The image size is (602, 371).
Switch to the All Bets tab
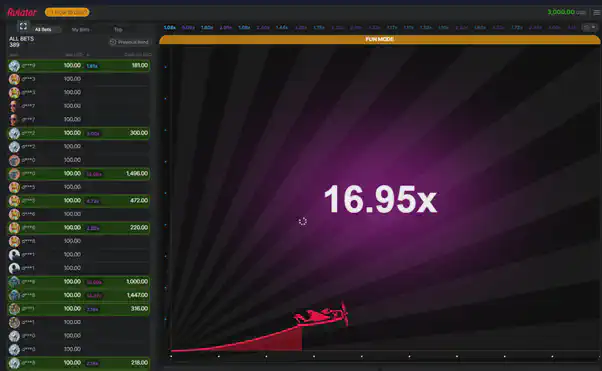43,30
